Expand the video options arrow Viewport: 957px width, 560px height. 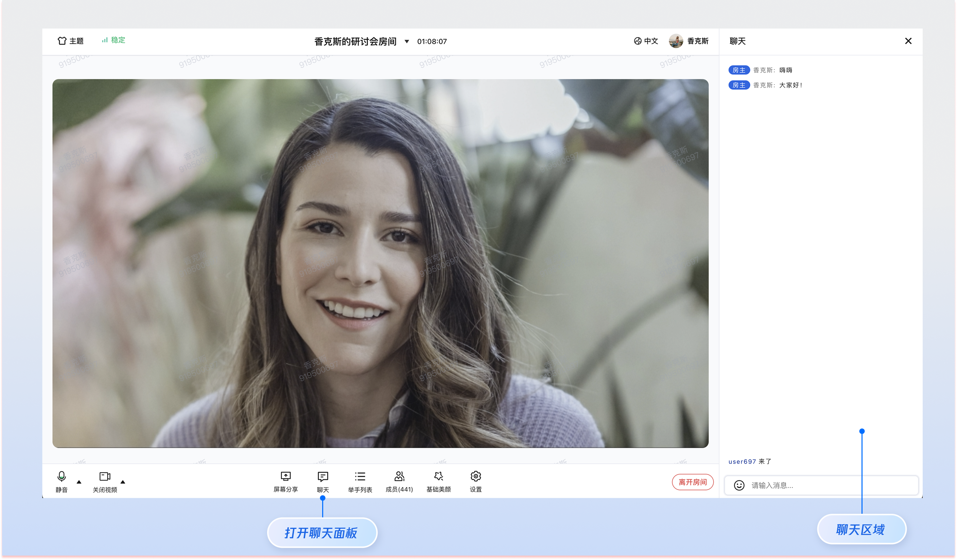(123, 482)
